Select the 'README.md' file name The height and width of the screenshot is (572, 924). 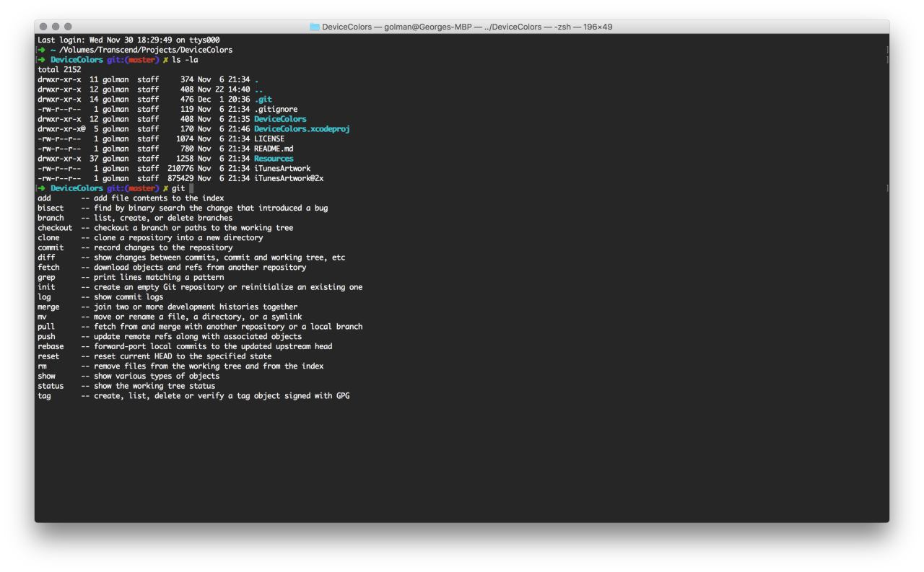pyautogui.click(x=274, y=149)
